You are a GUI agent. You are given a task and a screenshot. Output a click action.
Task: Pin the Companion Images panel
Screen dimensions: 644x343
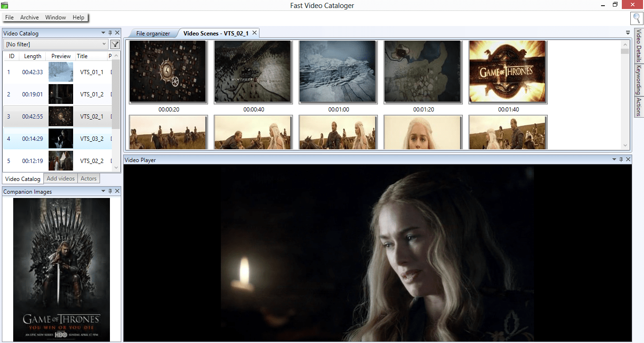point(110,191)
